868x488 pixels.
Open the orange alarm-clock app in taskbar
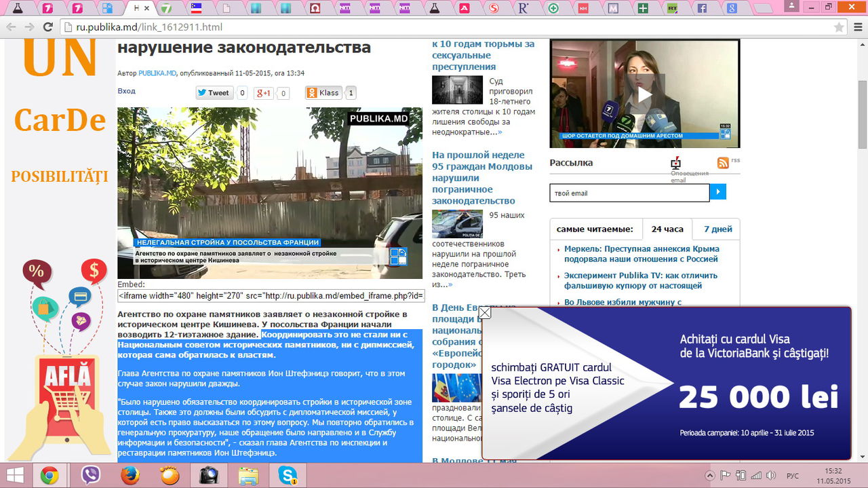click(170, 476)
